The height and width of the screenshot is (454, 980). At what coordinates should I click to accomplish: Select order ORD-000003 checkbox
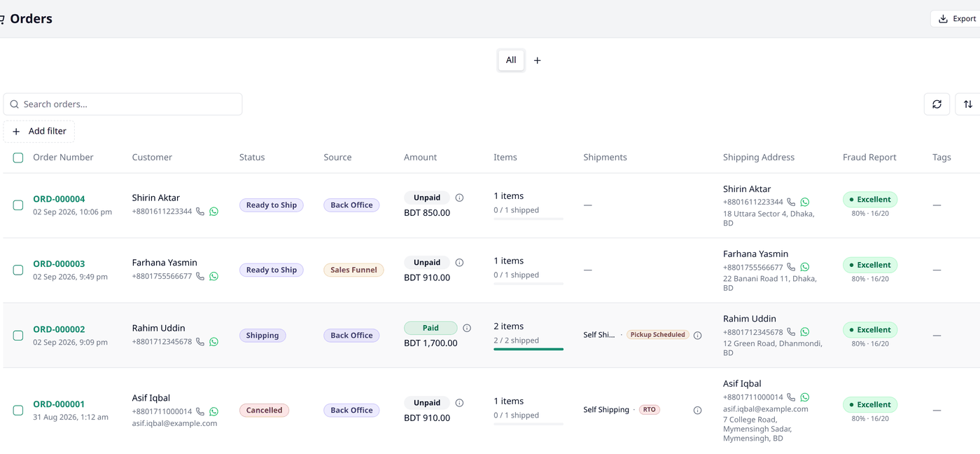(18, 270)
